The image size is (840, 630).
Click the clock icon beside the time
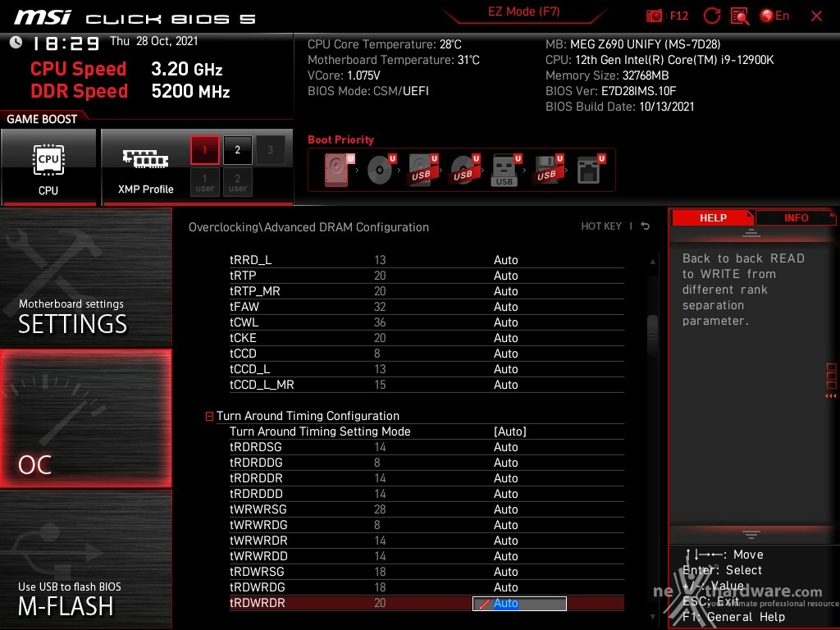tap(16, 43)
